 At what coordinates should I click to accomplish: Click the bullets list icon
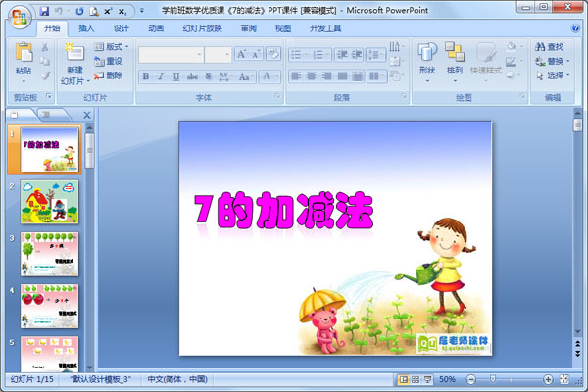(296, 55)
